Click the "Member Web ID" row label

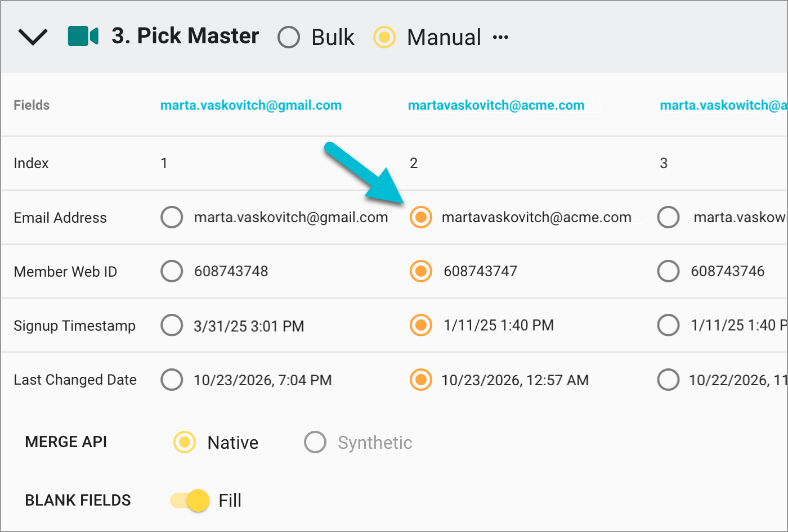click(x=65, y=272)
